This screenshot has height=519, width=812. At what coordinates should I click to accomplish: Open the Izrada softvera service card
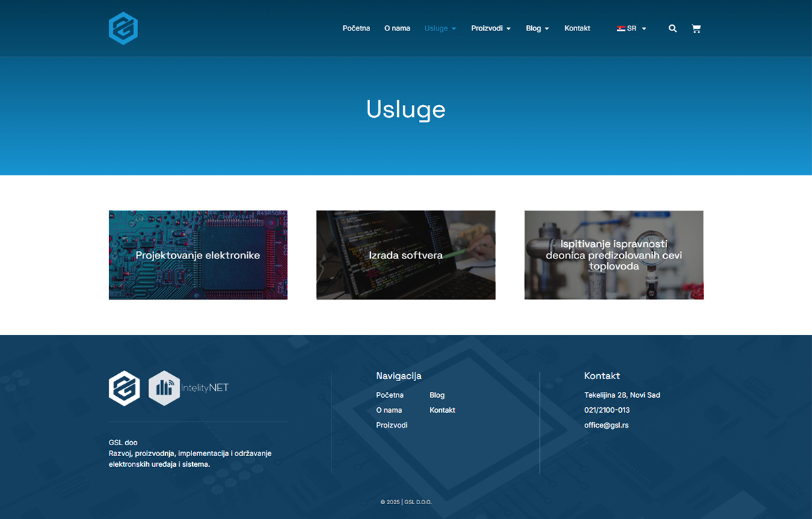click(x=406, y=255)
